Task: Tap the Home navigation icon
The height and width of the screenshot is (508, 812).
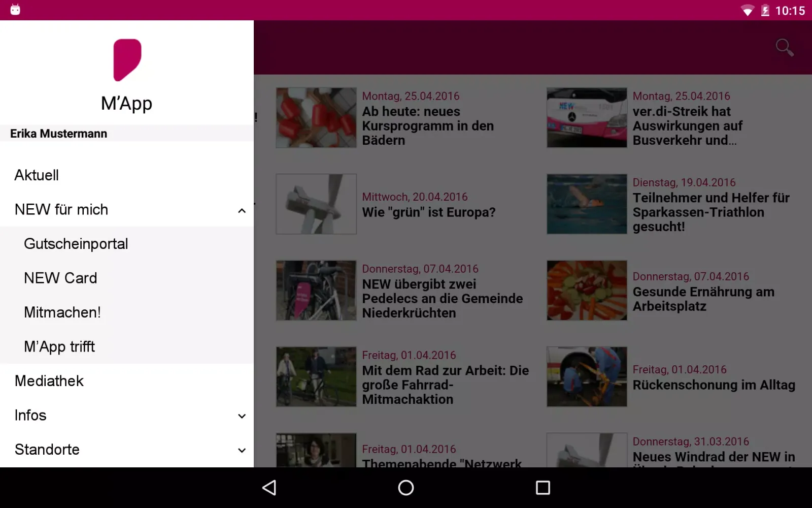Action: [405, 488]
